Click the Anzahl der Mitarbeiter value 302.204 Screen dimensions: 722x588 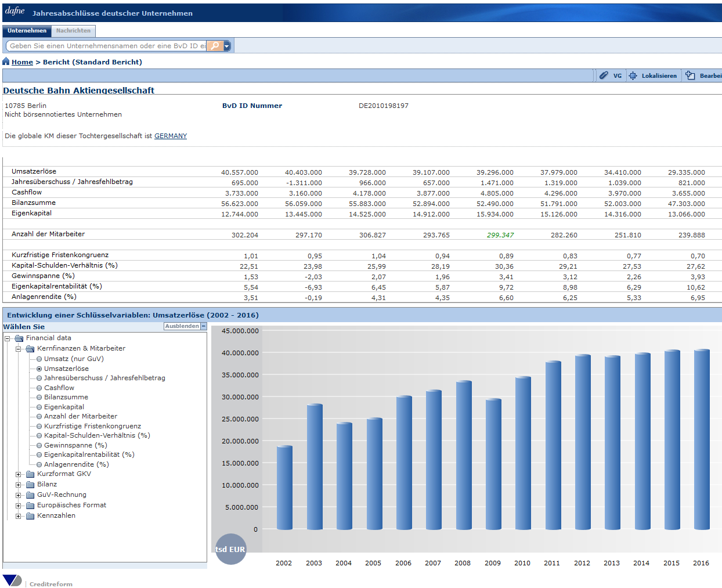coord(245,235)
